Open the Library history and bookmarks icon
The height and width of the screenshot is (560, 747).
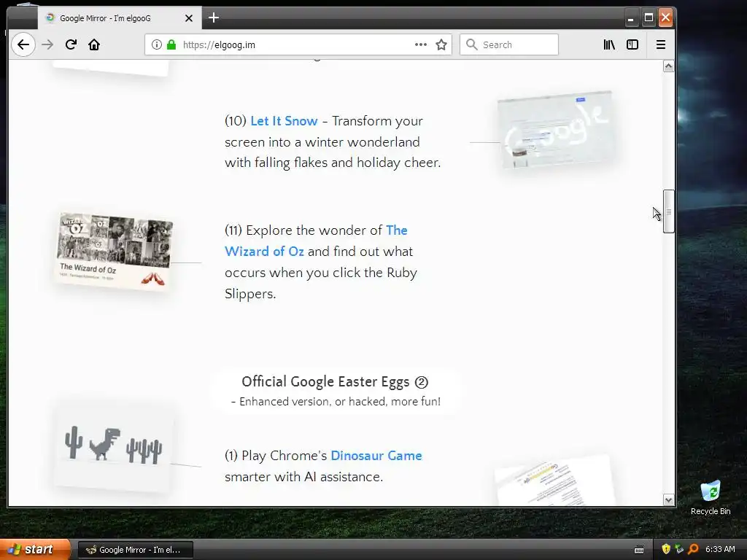[609, 44]
